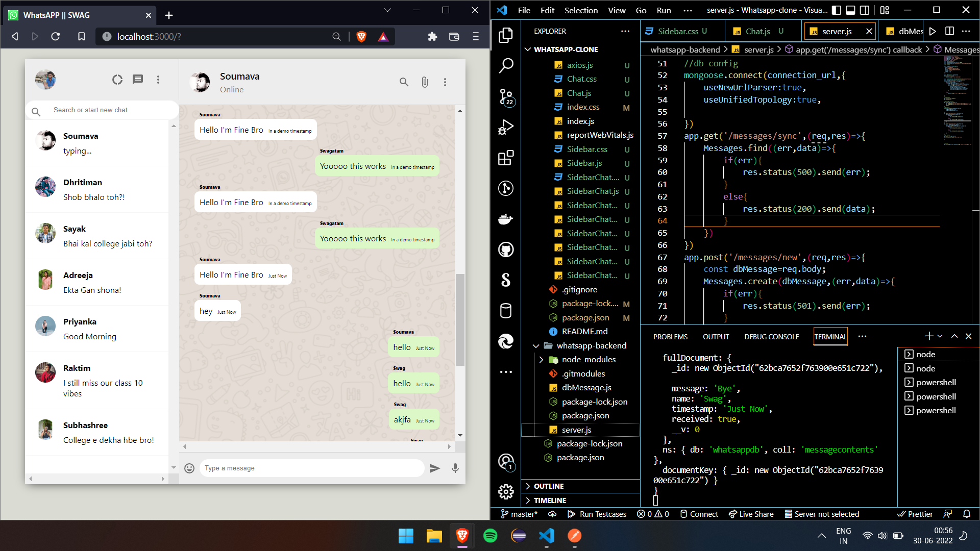Image resolution: width=980 pixels, height=551 pixels.
Task: Click the Type a message input field
Action: 312,468
